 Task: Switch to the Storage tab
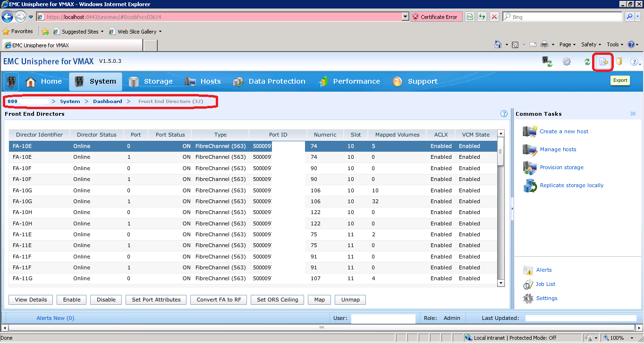[x=151, y=82]
